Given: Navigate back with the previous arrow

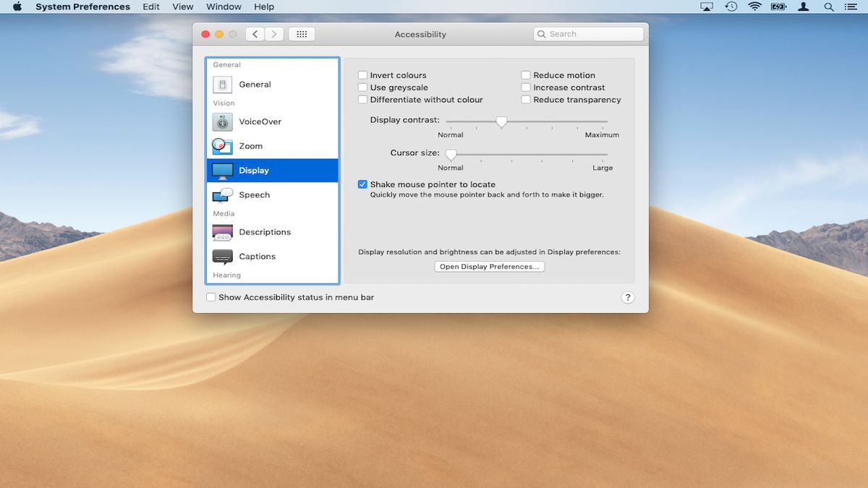Looking at the screenshot, I should coord(254,33).
